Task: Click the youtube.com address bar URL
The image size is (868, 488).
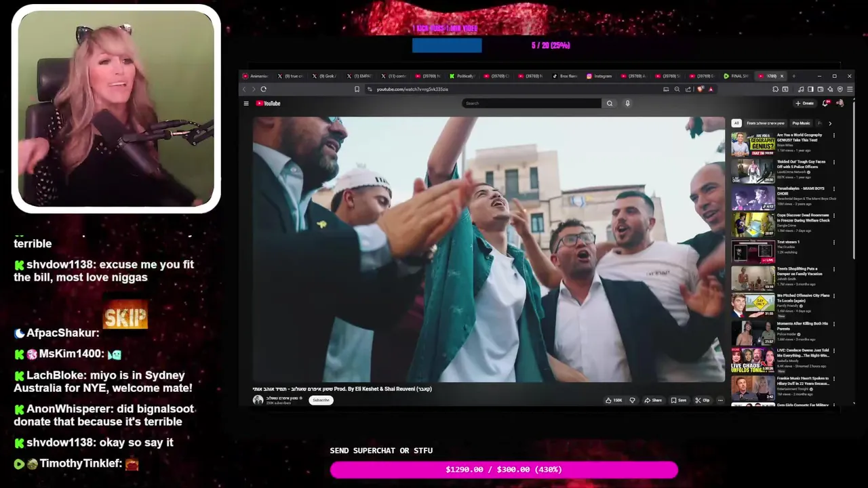Action: coord(412,89)
